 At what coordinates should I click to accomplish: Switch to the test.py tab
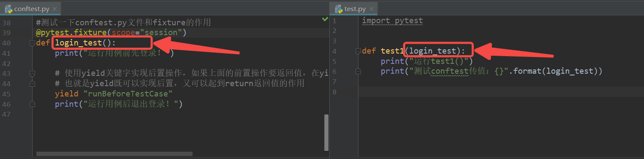[x=353, y=9]
